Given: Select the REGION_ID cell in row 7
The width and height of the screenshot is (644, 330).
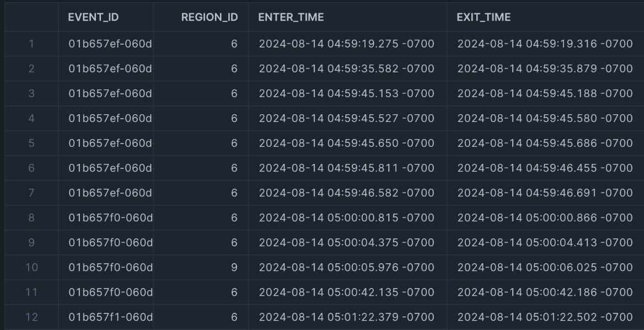Looking at the screenshot, I should click(234, 193).
